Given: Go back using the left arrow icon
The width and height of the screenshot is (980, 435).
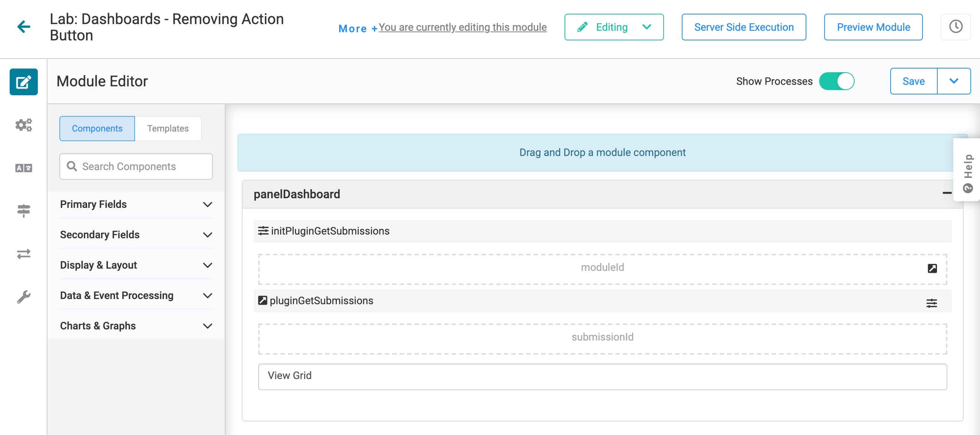Looking at the screenshot, I should 24,27.
